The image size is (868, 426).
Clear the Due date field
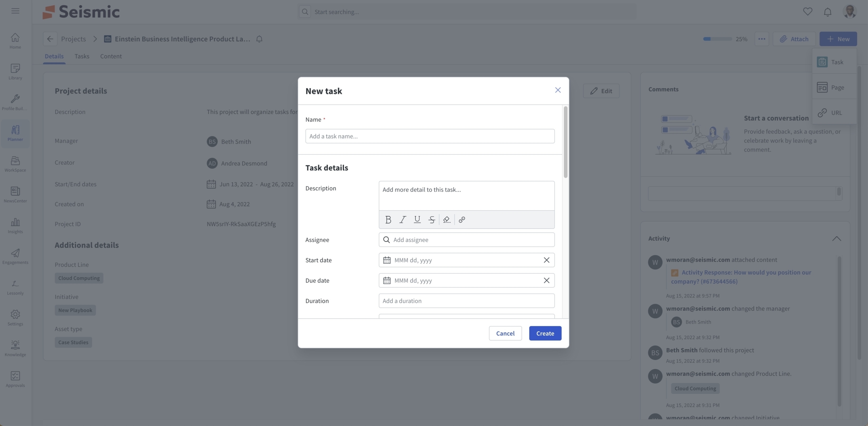tap(546, 281)
